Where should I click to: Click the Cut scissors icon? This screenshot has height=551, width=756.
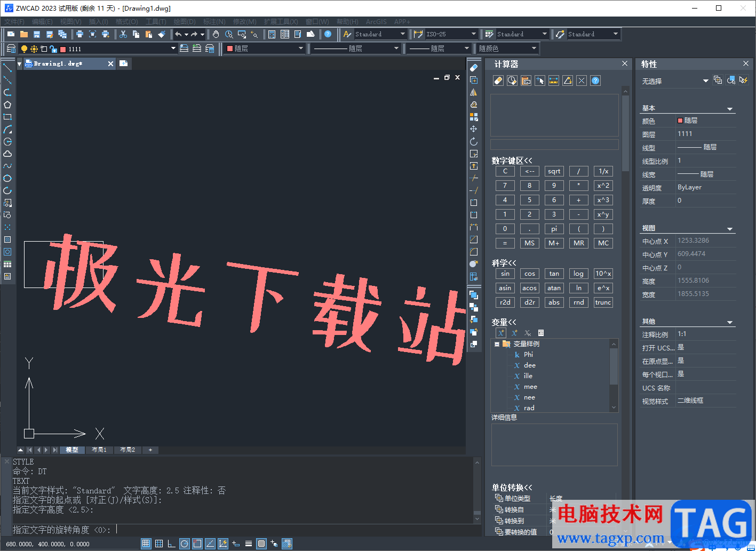point(123,34)
